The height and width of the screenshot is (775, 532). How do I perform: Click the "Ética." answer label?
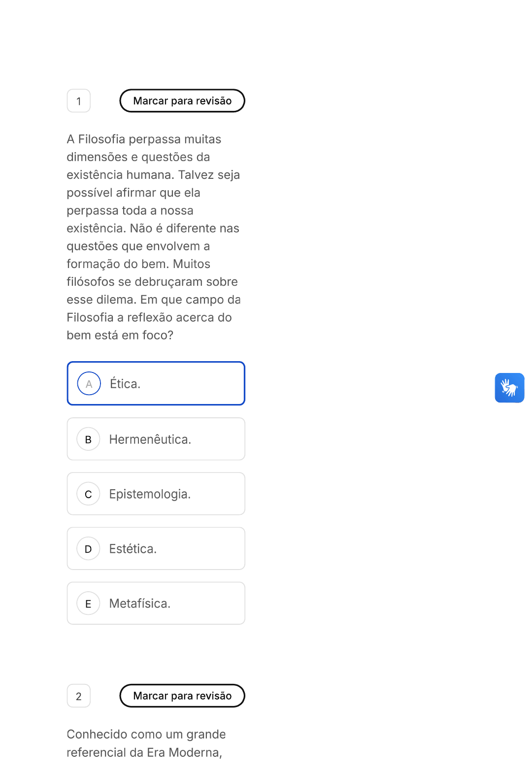(125, 384)
